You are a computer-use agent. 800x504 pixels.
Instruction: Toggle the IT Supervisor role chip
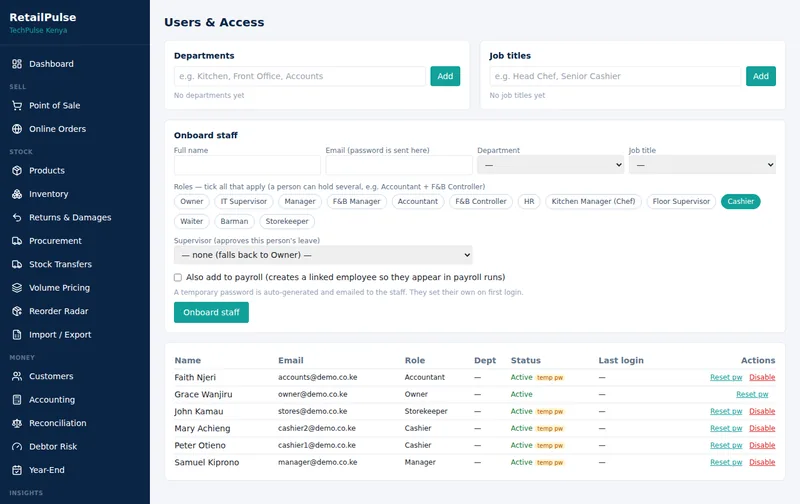(244, 201)
